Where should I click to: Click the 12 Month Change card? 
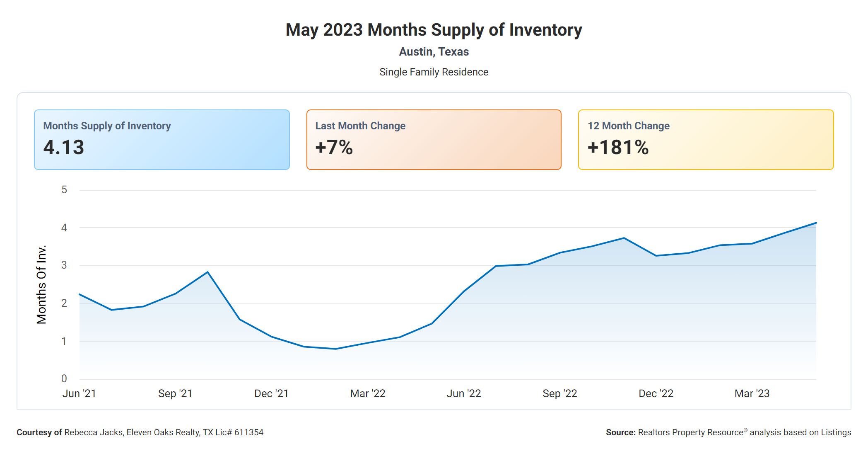706,139
